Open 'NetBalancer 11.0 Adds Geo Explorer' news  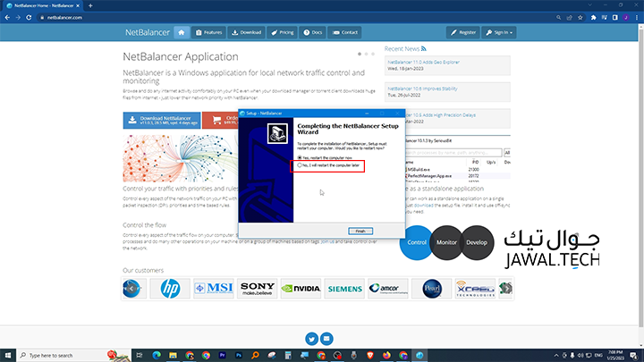pyautogui.click(x=423, y=62)
